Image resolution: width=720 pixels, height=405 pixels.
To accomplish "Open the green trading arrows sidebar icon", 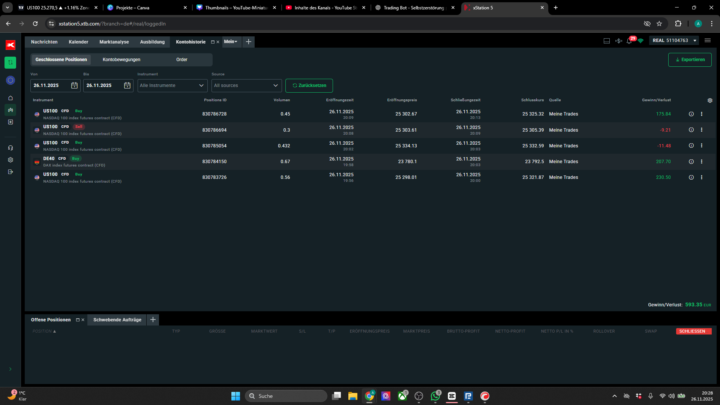I will (x=10, y=62).
